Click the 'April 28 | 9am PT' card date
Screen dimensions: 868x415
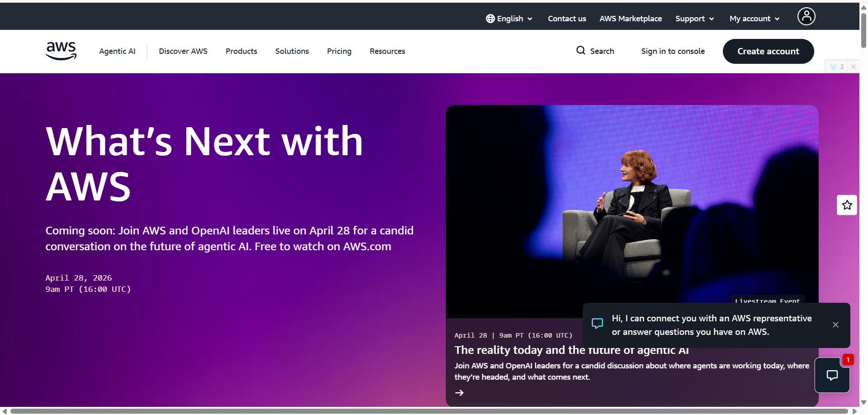[513, 335]
